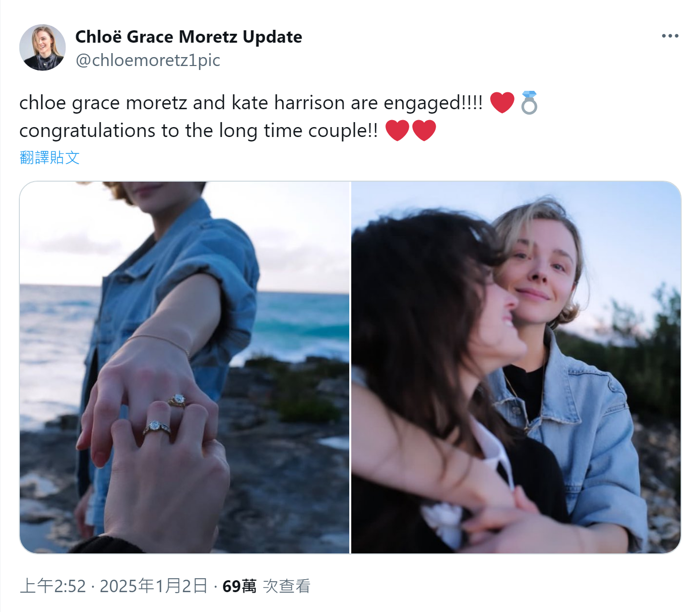Click the red heart emoji after 'engaged!!!!'
Screen dimensions: 700x612
click(502, 103)
